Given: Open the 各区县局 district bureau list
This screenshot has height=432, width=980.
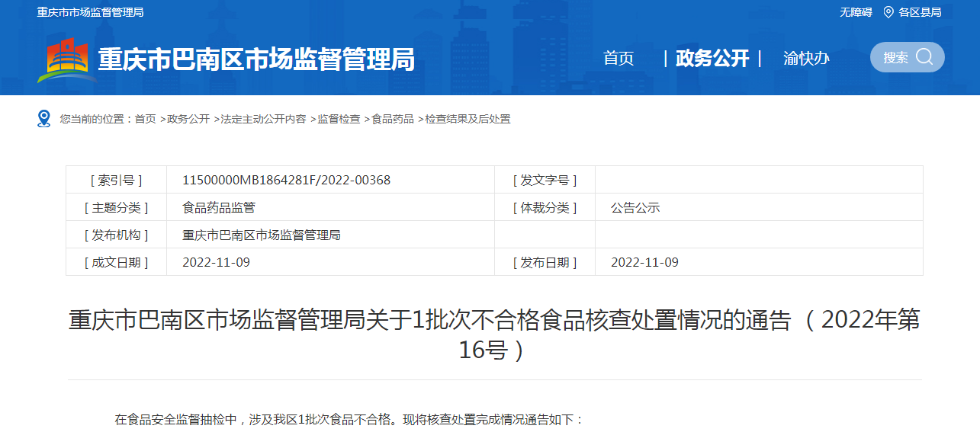Looking at the screenshot, I should pos(919,12).
